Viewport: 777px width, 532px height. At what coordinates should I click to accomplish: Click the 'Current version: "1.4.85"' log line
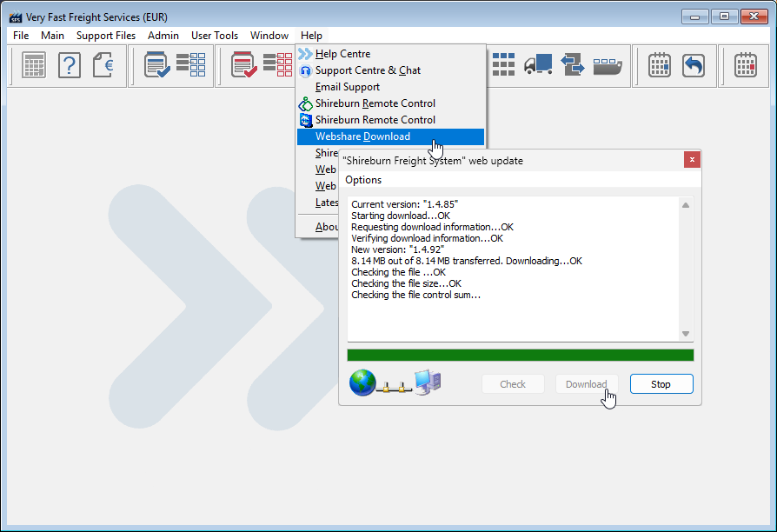pos(404,204)
